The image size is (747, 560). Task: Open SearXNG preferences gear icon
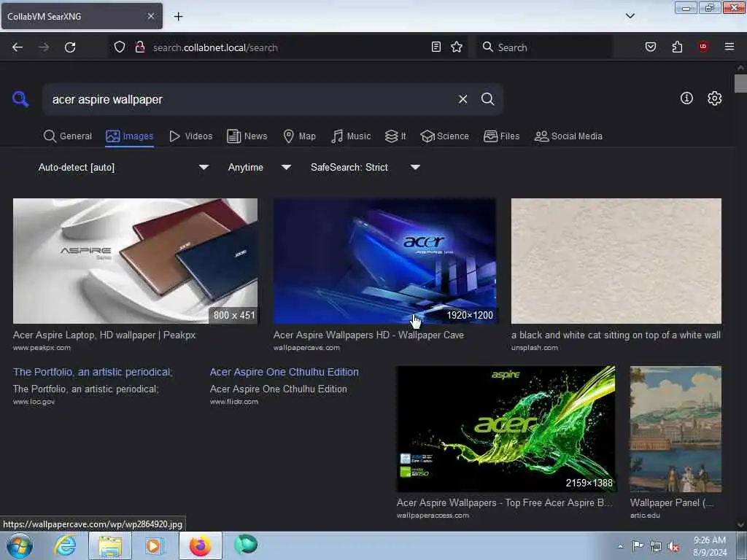(x=715, y=98)
